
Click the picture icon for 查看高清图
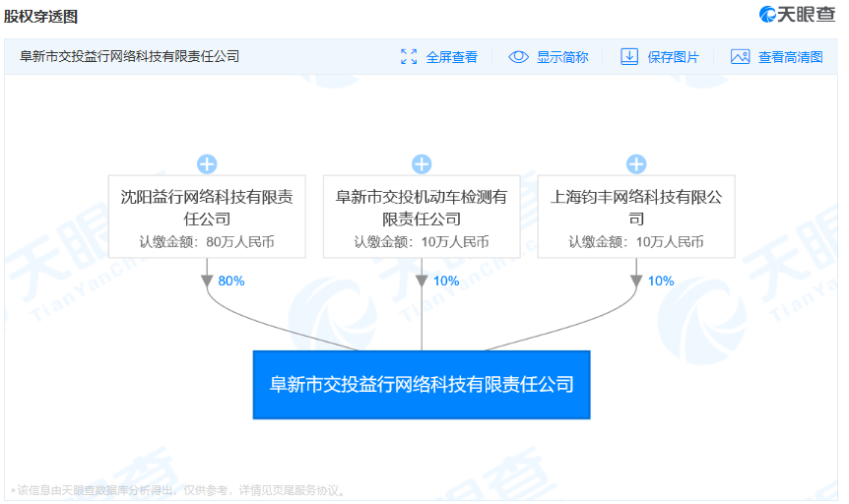pos(741,56)
